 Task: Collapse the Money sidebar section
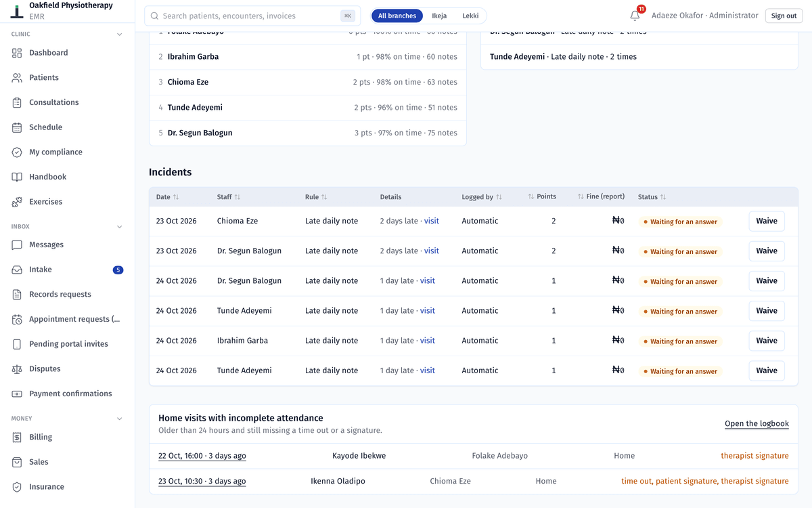120,419
